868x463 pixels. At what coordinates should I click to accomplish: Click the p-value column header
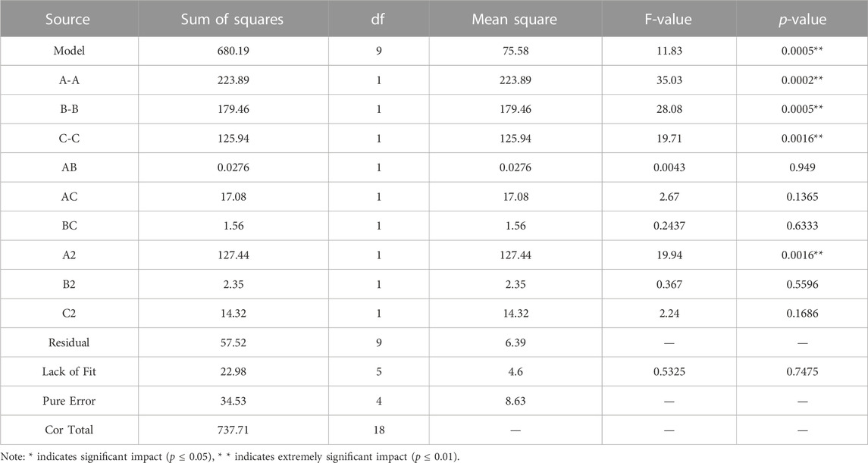[802, 20]
